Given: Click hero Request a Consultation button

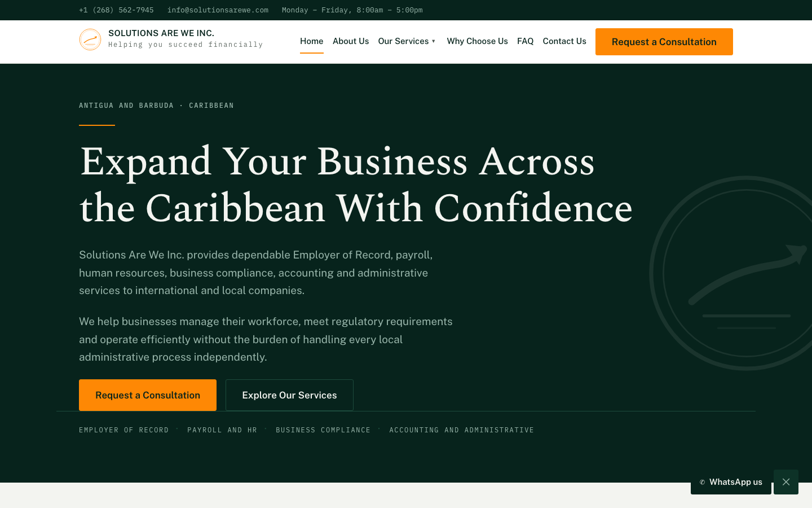Looking at the screenshot, I should click(148, 395).
